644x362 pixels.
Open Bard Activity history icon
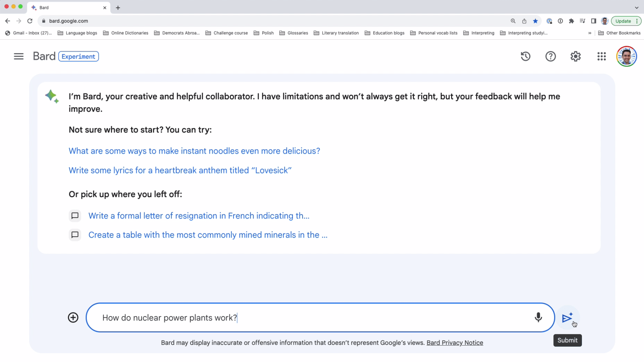(526, 56)
